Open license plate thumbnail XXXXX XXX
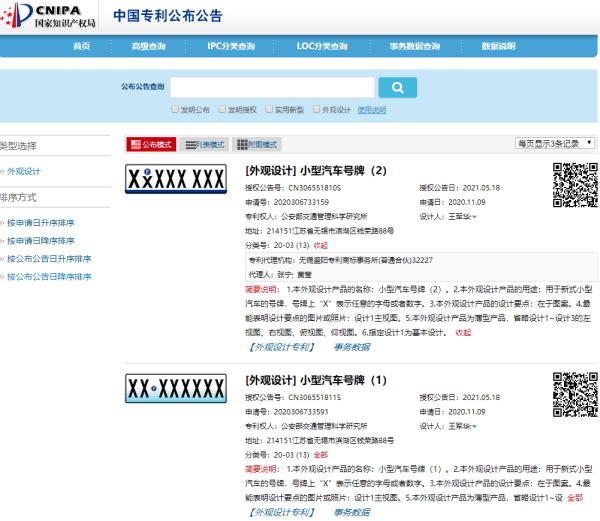Screen dimensions: 600x521 pos(176,179)
